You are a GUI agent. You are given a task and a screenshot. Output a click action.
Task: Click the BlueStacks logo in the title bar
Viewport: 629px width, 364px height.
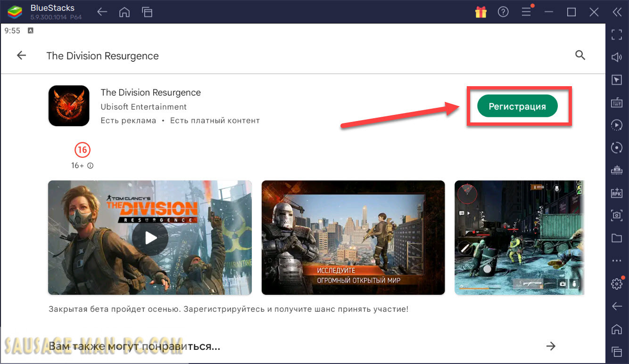[15, 12]
